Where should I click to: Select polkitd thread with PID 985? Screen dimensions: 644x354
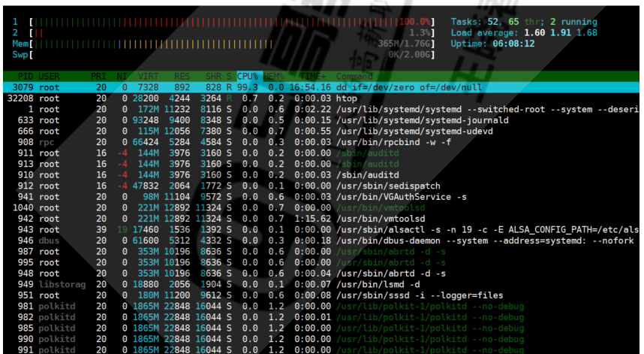point(321,328)
